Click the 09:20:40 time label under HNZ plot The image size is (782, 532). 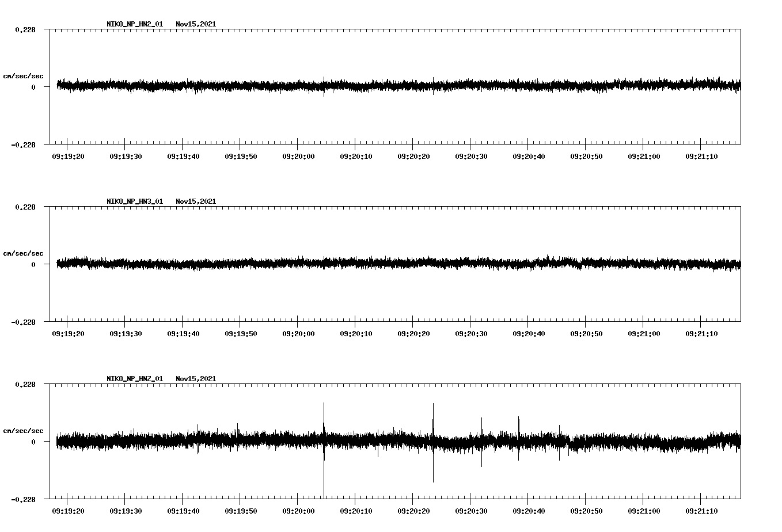coord(529,511)
